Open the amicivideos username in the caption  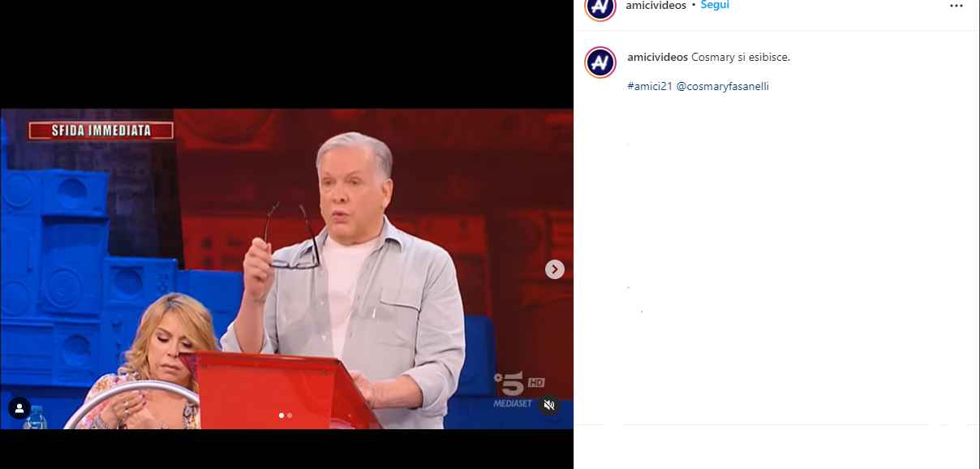tap(658, 58)
